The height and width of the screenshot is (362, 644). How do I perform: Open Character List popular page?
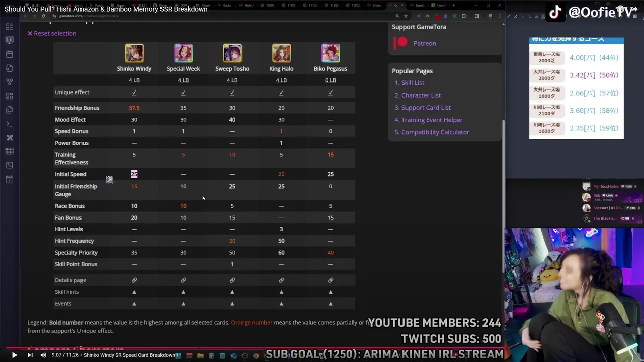421,95
